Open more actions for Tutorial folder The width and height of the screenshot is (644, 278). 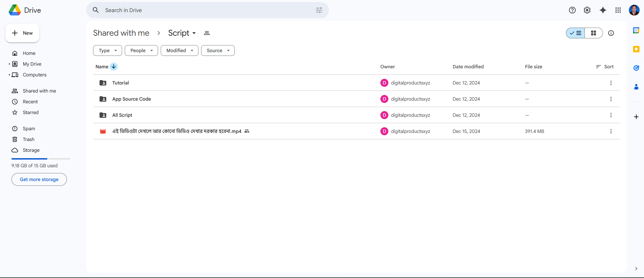[x=611, y=83]
